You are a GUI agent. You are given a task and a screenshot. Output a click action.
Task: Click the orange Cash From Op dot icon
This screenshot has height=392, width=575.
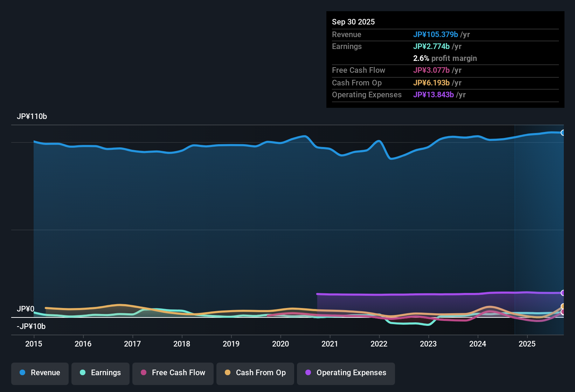coord(228,373)
